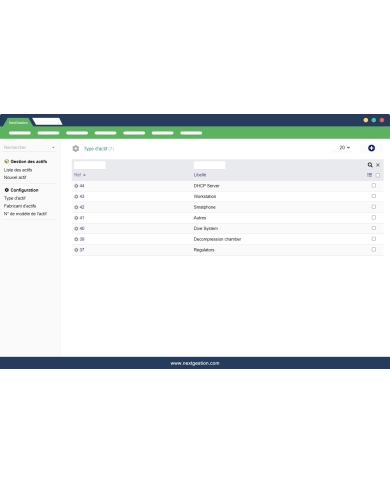Tick the checkbox for Regulators
Image resolution: width=390 pixels, height=484 pixels.
[x=374, y=249]
